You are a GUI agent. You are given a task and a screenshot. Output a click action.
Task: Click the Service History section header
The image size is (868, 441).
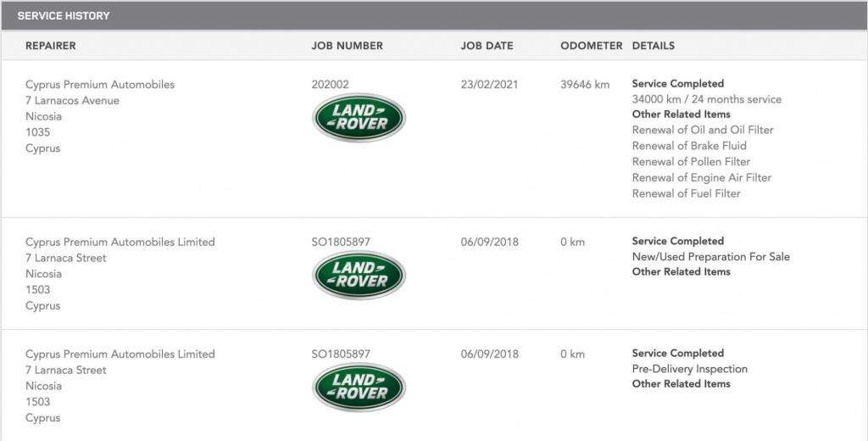(64, 16)
